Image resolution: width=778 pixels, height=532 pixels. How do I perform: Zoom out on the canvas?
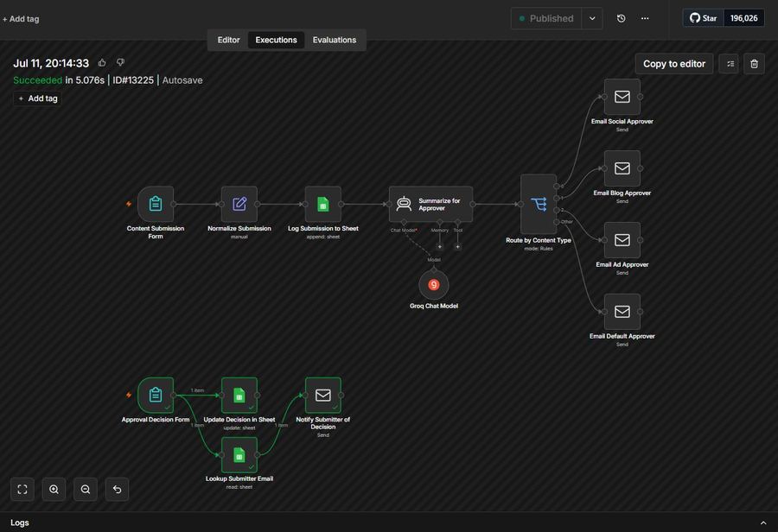(x=86, y=490)
